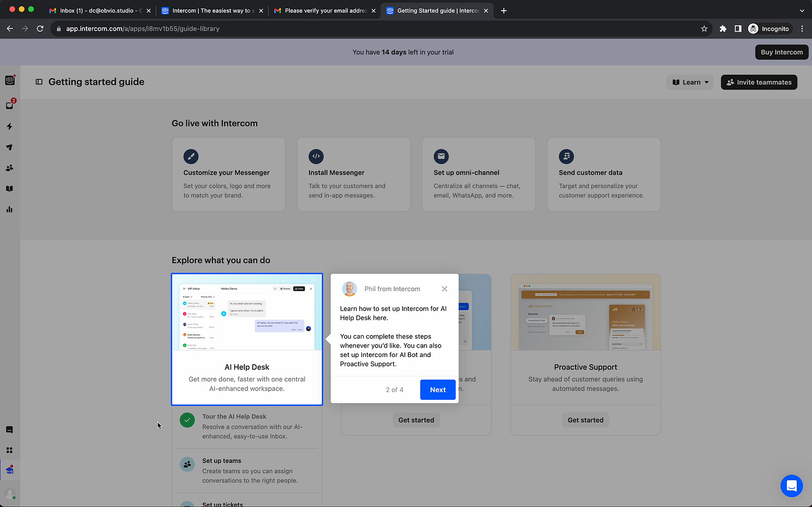Close the Gmail Inbox browser tab
The image size is (812, 507).
coord(148,11)
